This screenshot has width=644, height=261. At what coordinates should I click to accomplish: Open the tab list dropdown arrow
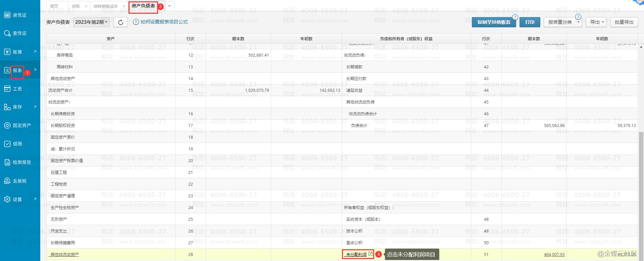169,6
